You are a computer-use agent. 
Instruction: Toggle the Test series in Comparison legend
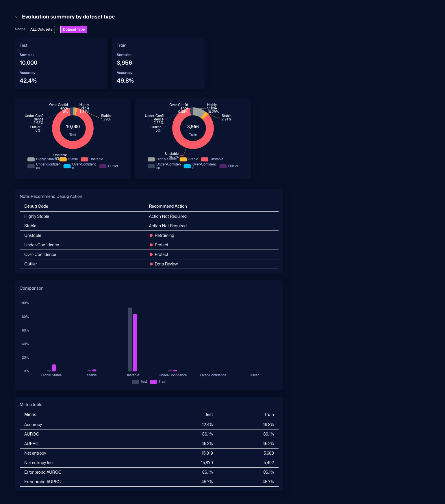click(136, 382)
